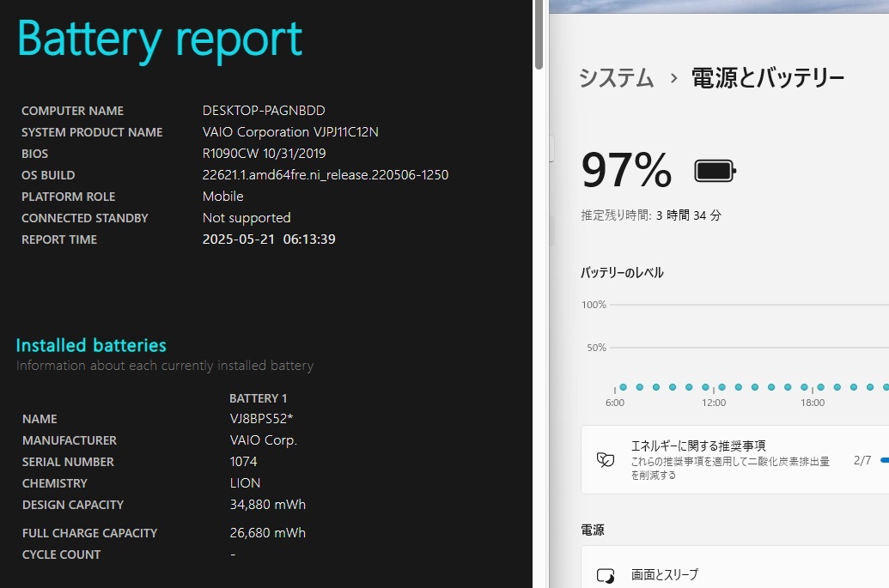Expand the 画面とスリープ section
Image resolution: width=889 pixels, height=588 pixels.
734,567
